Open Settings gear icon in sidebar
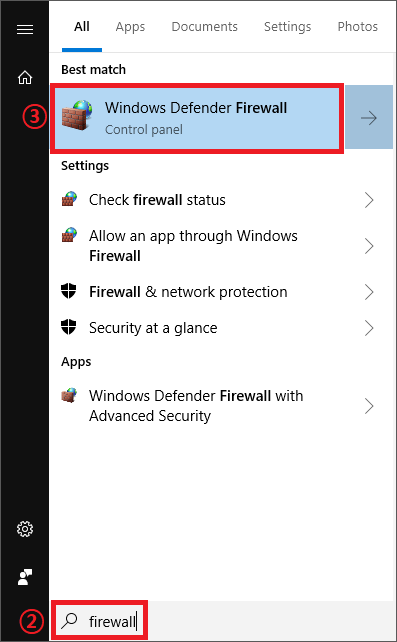 [25, 529]
